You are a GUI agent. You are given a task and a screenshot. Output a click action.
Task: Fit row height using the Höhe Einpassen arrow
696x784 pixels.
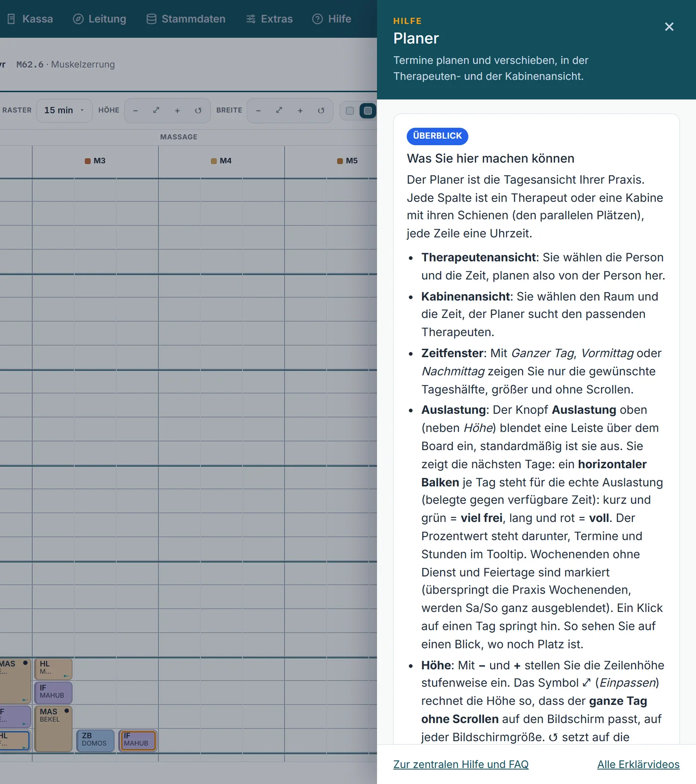[156, 110]
